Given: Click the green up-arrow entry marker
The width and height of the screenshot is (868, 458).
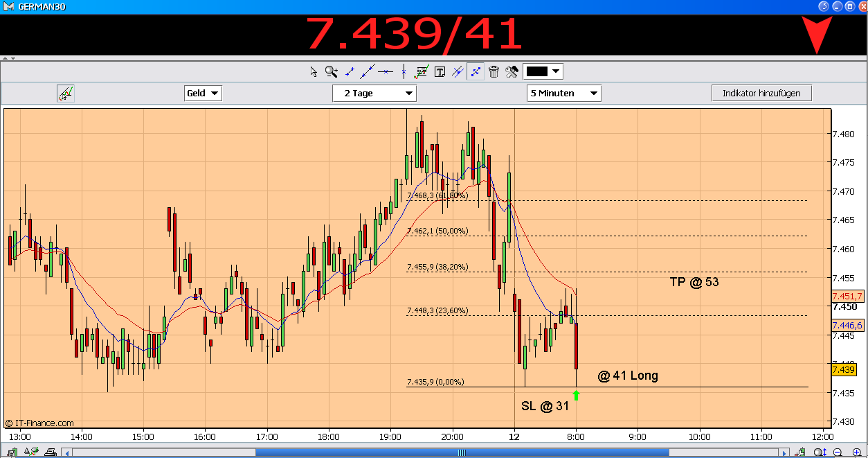Looking at the screenshot, I should coord(577,395).
